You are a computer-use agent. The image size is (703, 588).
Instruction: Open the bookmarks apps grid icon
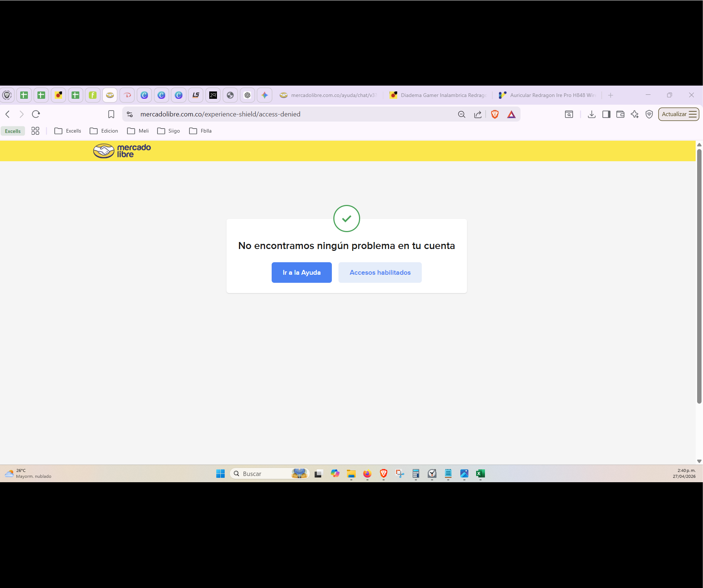tap(35, 131)
